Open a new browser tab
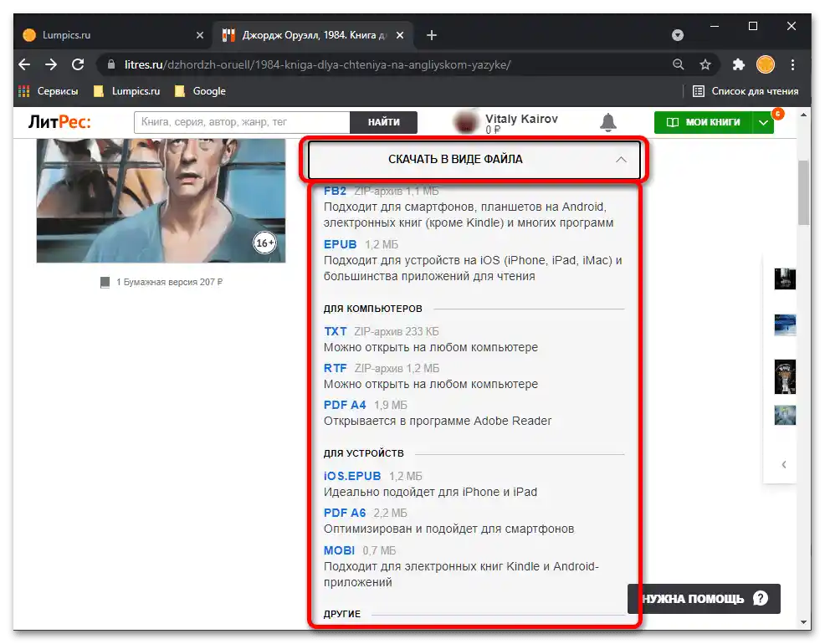 click(432, 35)
